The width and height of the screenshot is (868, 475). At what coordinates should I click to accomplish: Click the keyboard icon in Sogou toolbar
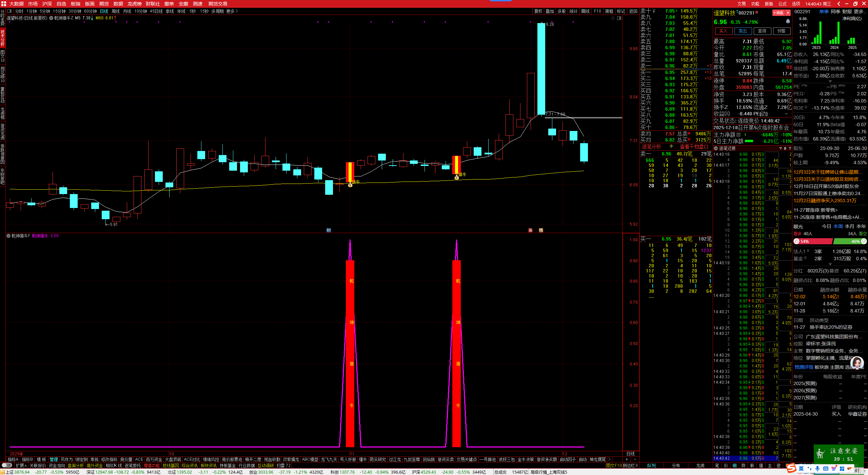point(826,469)
